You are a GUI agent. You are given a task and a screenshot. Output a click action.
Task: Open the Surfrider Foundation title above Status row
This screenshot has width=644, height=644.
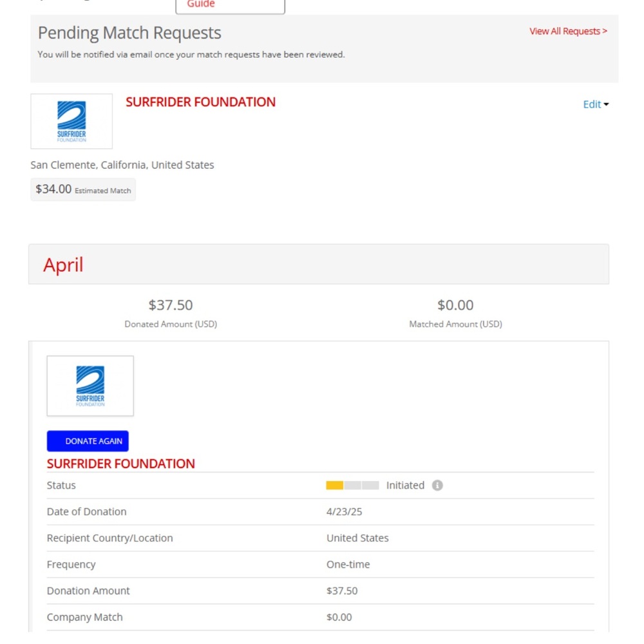click(x=121, y=464)
